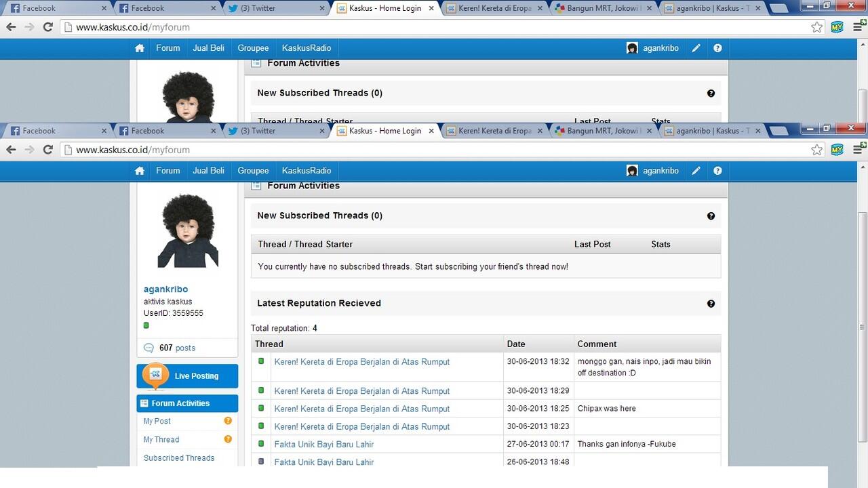The height and width of the screenshot is (488, 868).
Task: Bookmark page with star in lower window
Action: 817,150
